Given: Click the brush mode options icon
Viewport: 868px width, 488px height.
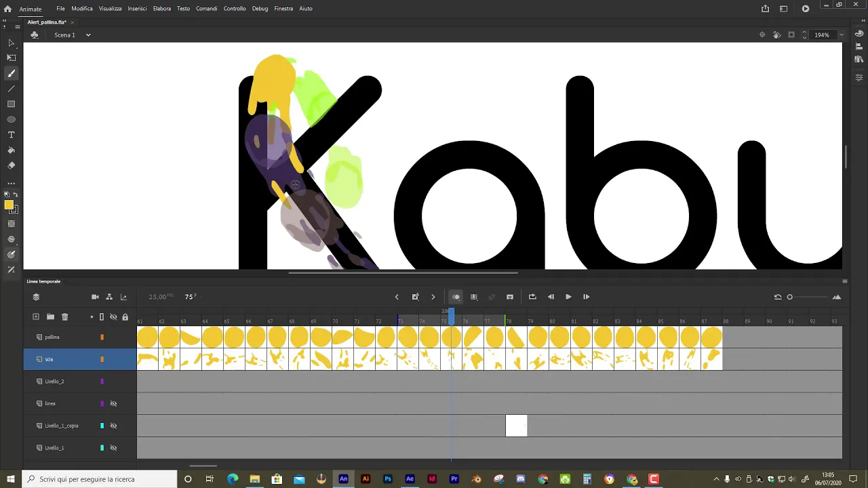Looking at the screenshot, I should (x=11, y=239).
